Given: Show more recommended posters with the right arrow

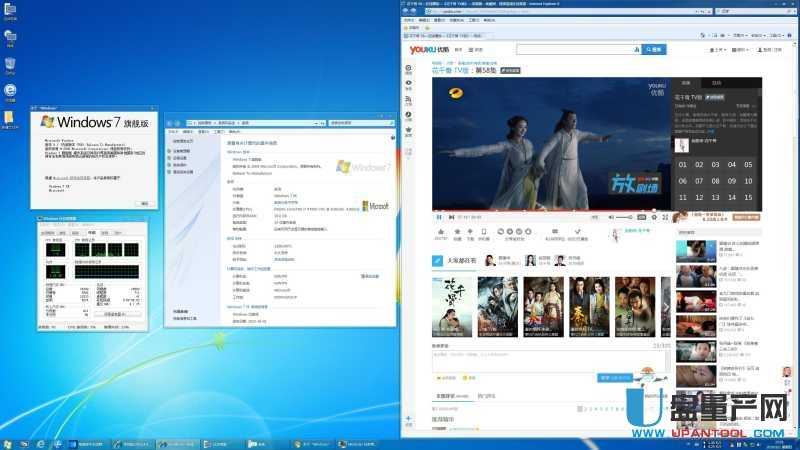Looking at the screenshot, I should pos(666,307).
